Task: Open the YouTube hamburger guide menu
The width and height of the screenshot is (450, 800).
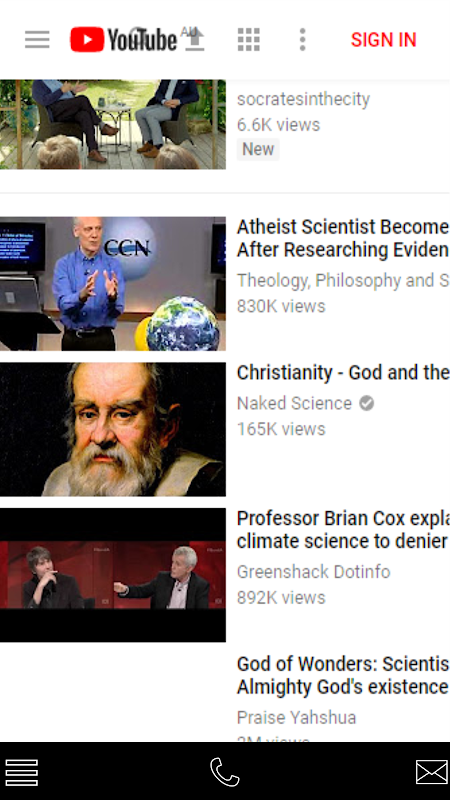Action: coord(37,39)
